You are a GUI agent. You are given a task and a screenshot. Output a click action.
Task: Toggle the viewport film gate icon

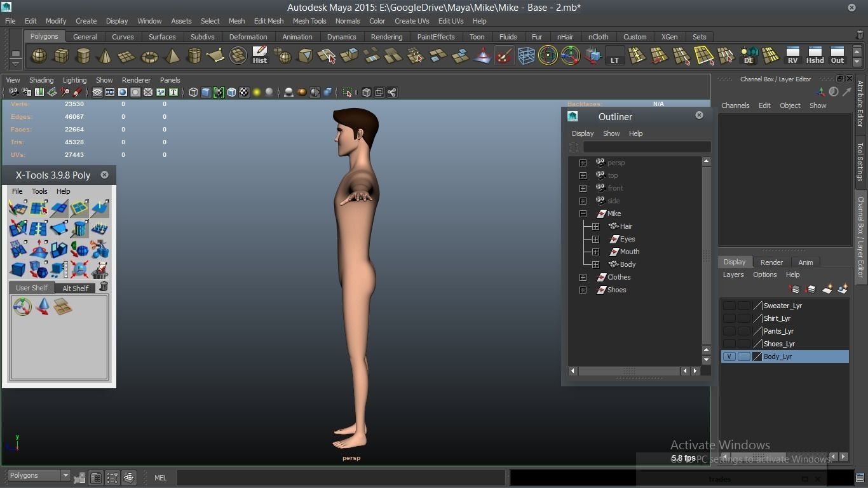pyautogui.click(x=110, y=93)
